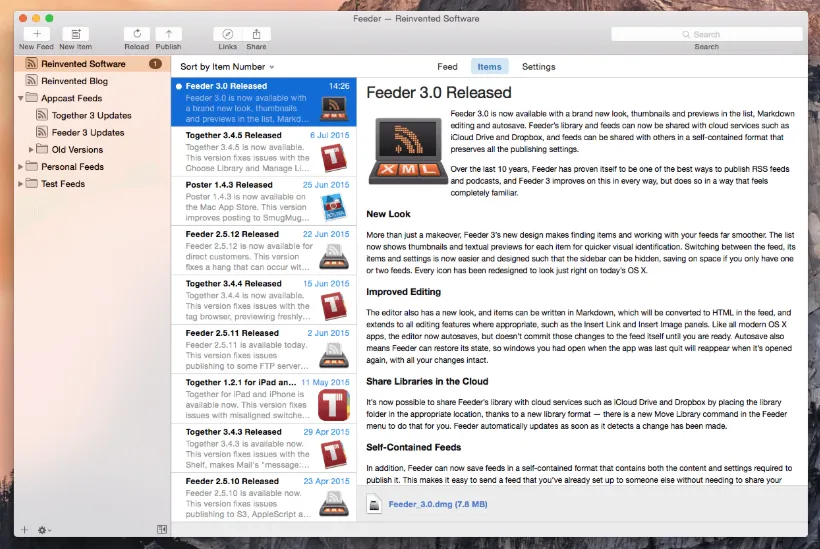Click the Search field
820x549 pixels.
point(707,34)
